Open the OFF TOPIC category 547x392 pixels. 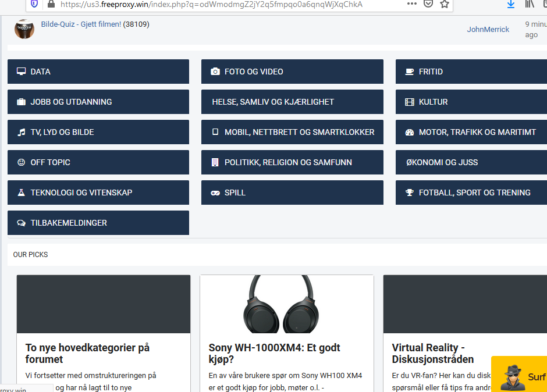click(98, 162)
